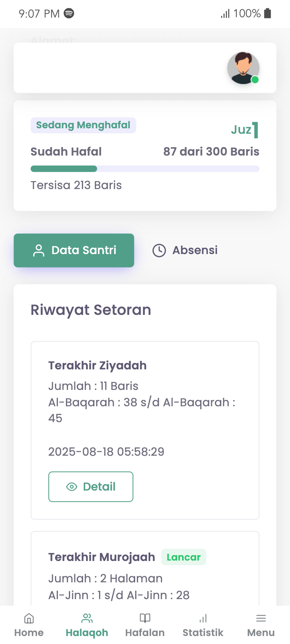The height and width of the screenshot is (644, 290).
Task: Select the Halaqoh people icon
Action: coord(86,617)
